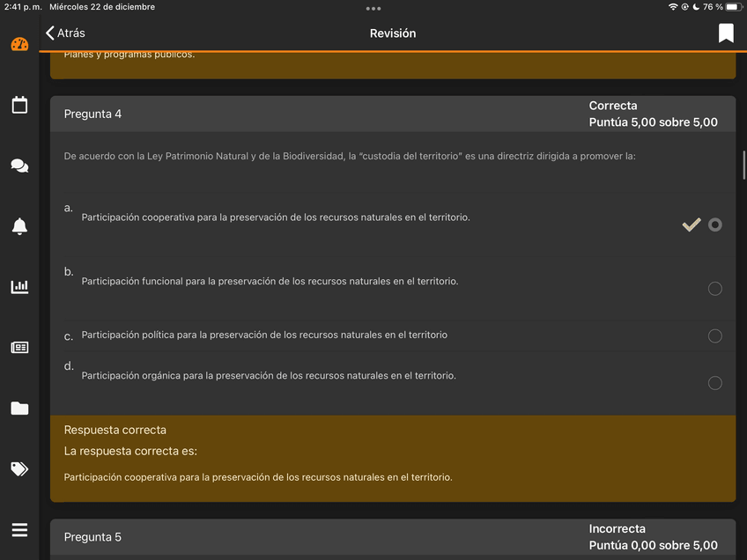
Task: Select radio button for option a Participación cooperativa
Action: point(714,225)
